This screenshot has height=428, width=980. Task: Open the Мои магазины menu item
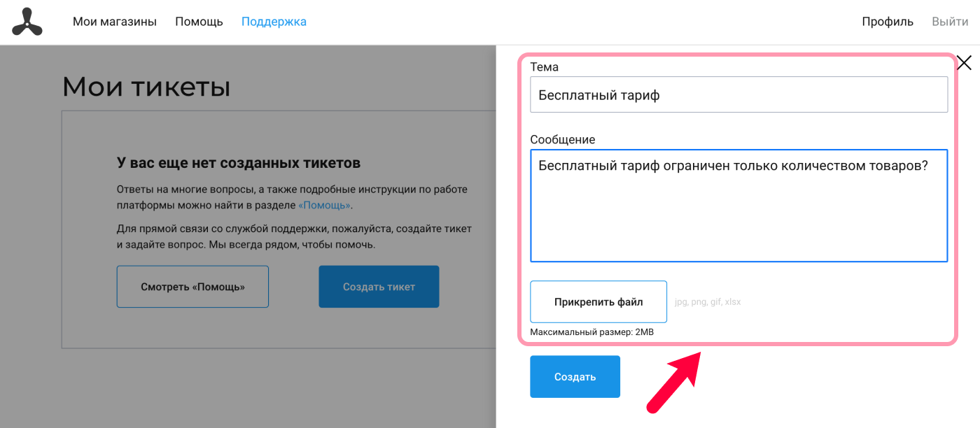click(115, 22)
